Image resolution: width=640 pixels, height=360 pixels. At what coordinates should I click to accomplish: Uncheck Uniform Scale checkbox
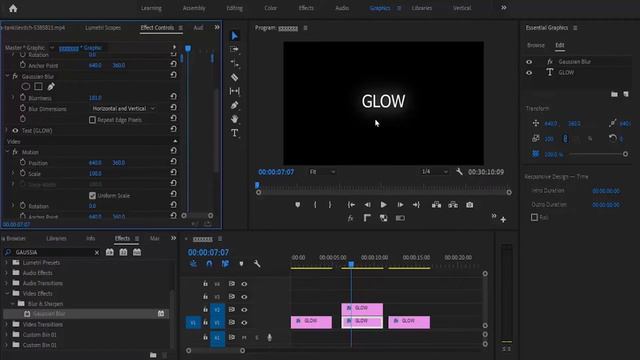tap(92, 196)
